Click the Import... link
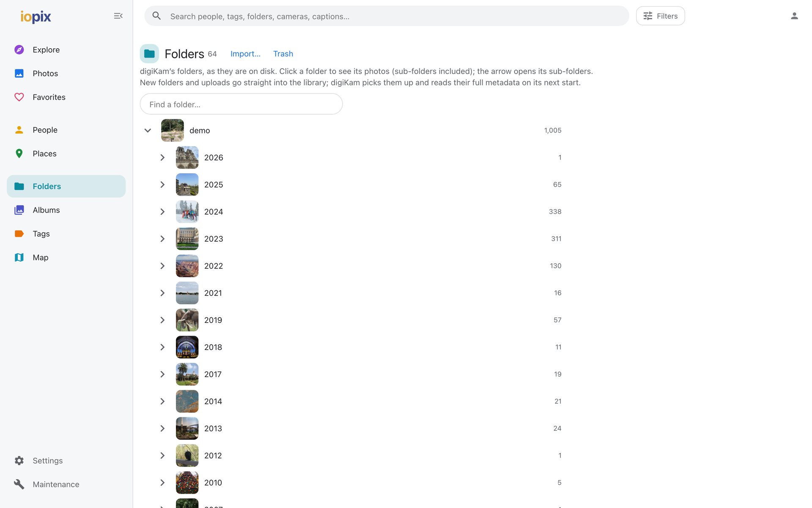812x508 pixels. 245,54
